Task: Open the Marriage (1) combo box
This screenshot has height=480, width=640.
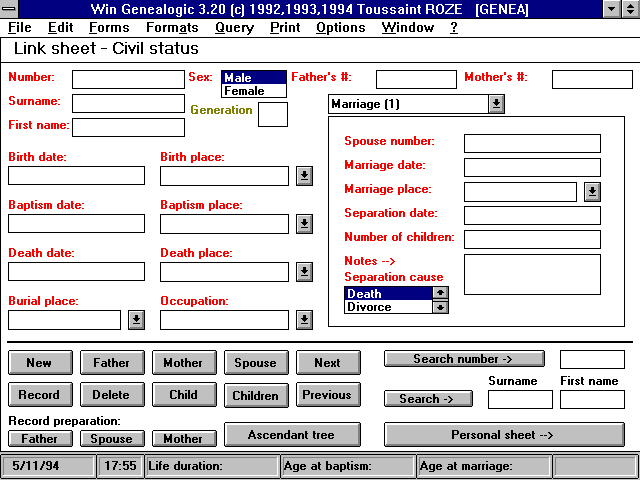Action: [x=496, y=104]
